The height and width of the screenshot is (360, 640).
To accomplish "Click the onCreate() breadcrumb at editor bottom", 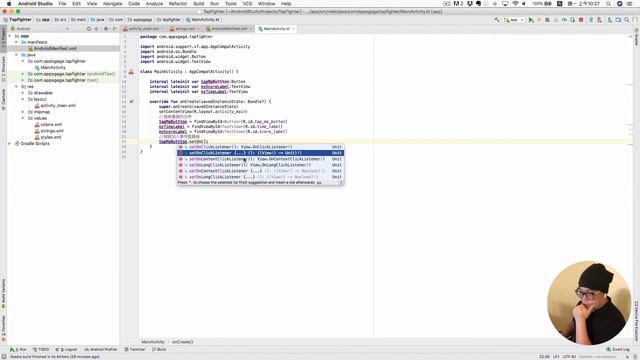I will [x=182, y=342].
